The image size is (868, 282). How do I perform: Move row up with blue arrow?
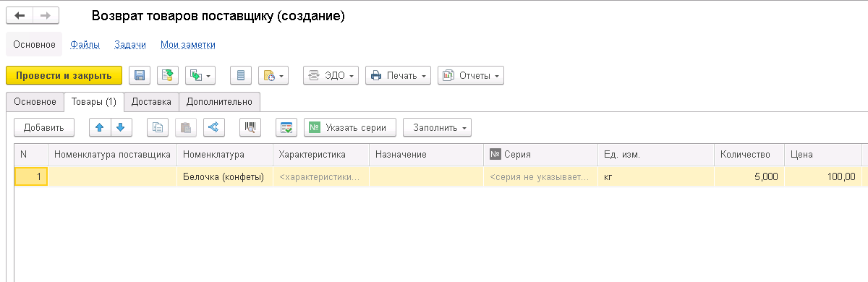[100, 127]
